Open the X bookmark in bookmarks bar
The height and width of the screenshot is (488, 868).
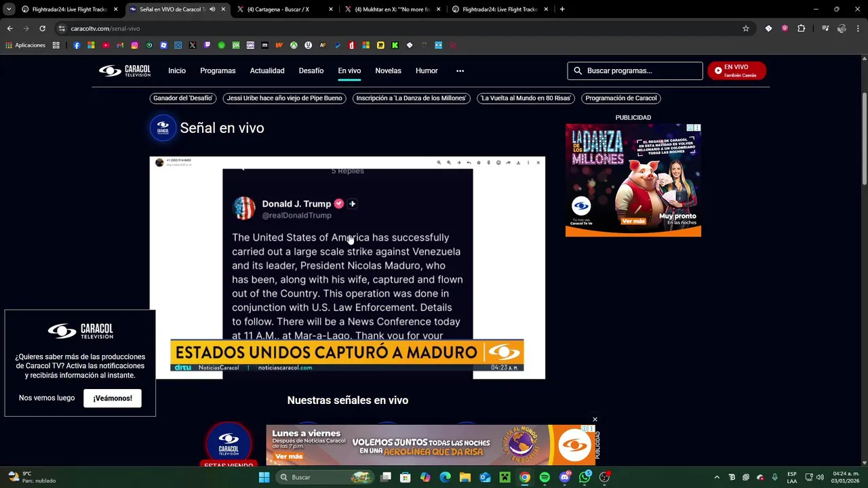pyautogui.click(x=193, y=45)
